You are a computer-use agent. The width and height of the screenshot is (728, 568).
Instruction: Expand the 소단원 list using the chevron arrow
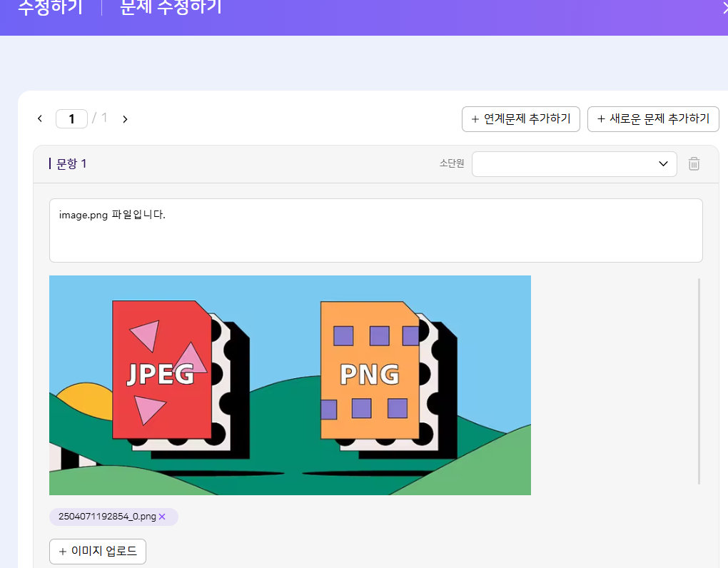[662, 164]
